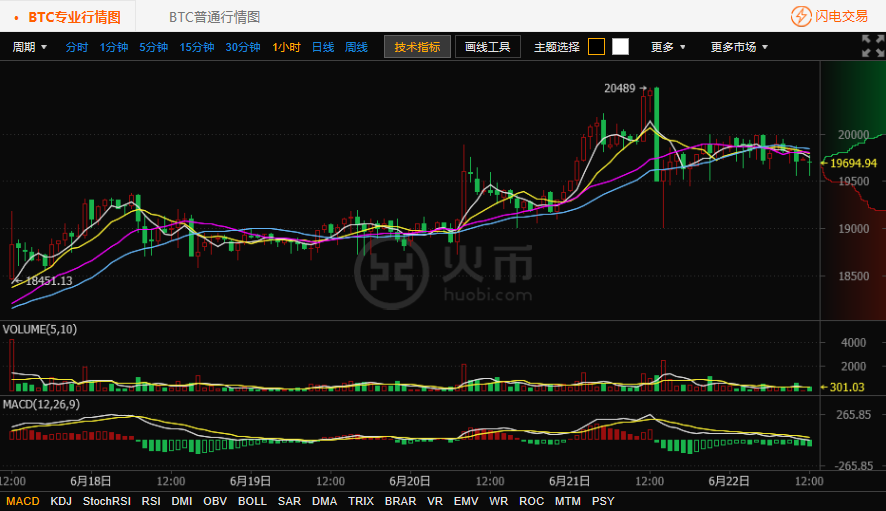Switch to 日线 daily timeframe

[x=323, y=47]
